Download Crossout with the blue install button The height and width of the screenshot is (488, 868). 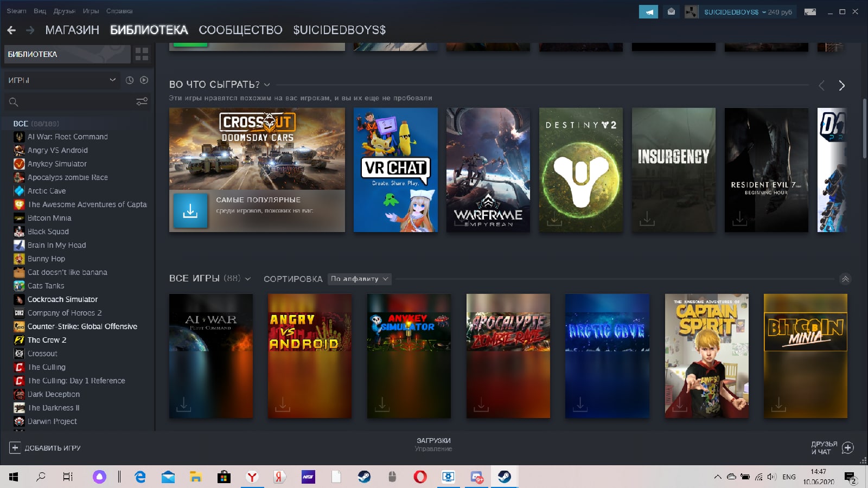190,210
